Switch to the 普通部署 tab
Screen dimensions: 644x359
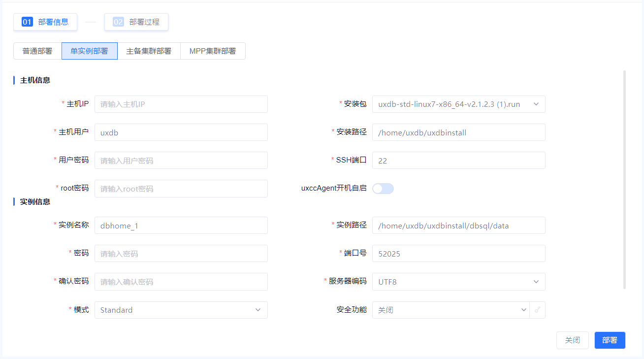(x=37, y=51)
